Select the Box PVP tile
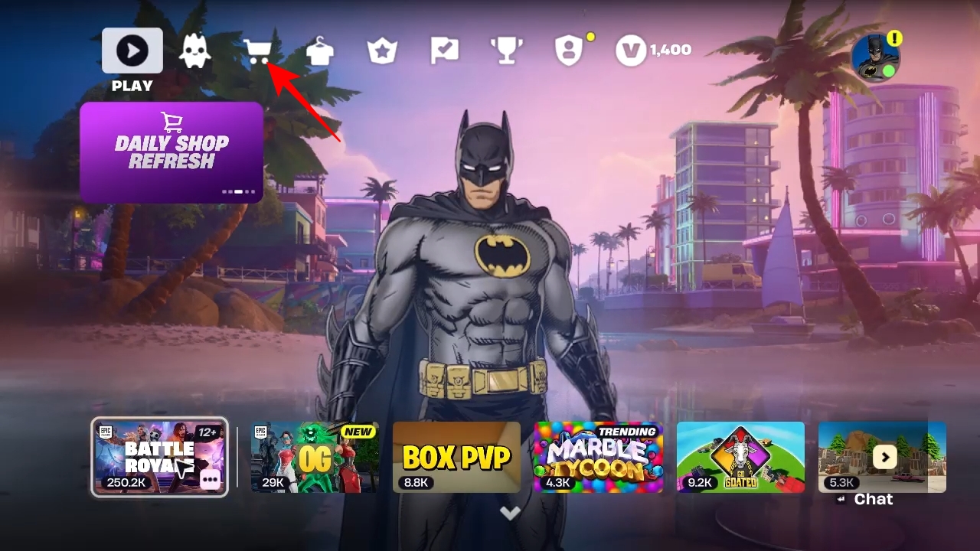The width and height of the screenshot is (980, 551). (456, 457)
